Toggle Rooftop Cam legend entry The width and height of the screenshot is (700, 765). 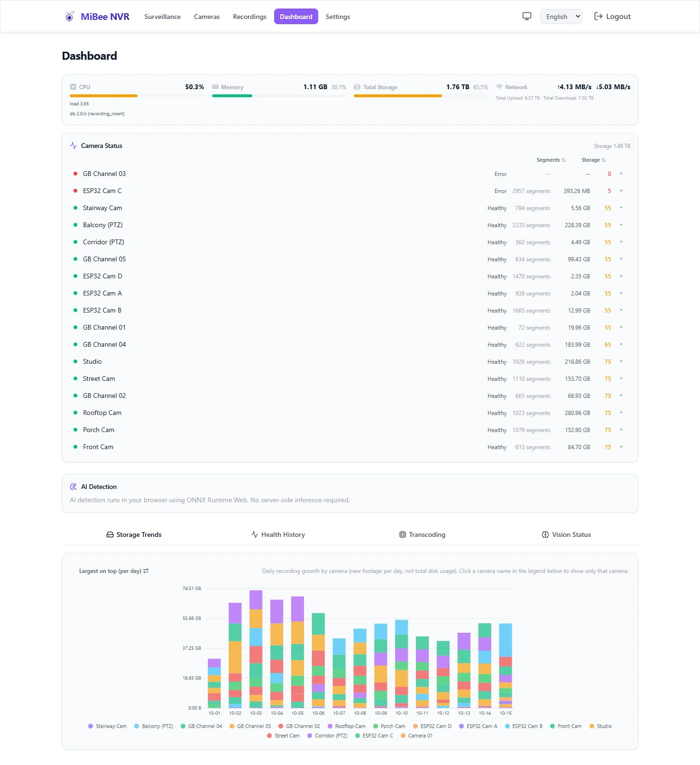(347, 726)
